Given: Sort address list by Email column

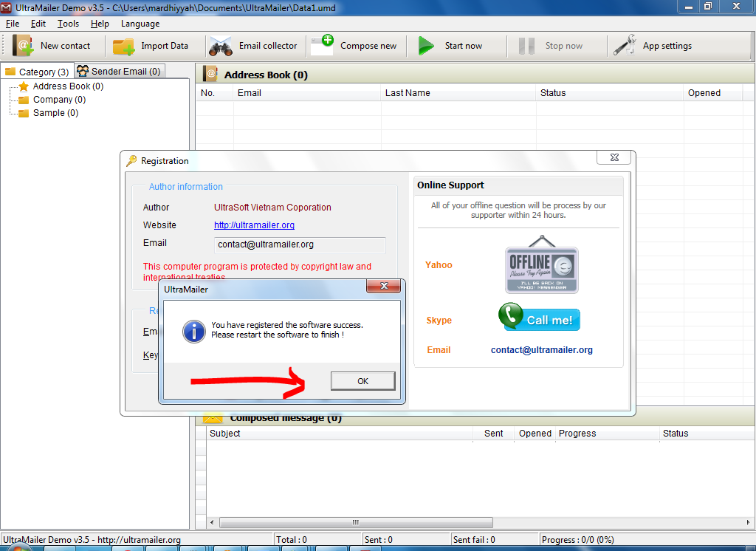Looking at the screenshot, I should tap(306, 93).
